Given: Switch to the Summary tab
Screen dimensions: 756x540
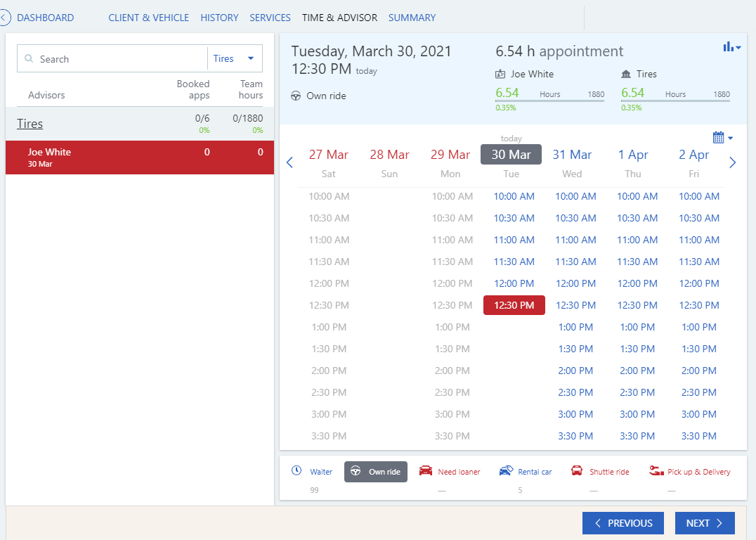Looking at the screenshot, I should click(412, 18).
